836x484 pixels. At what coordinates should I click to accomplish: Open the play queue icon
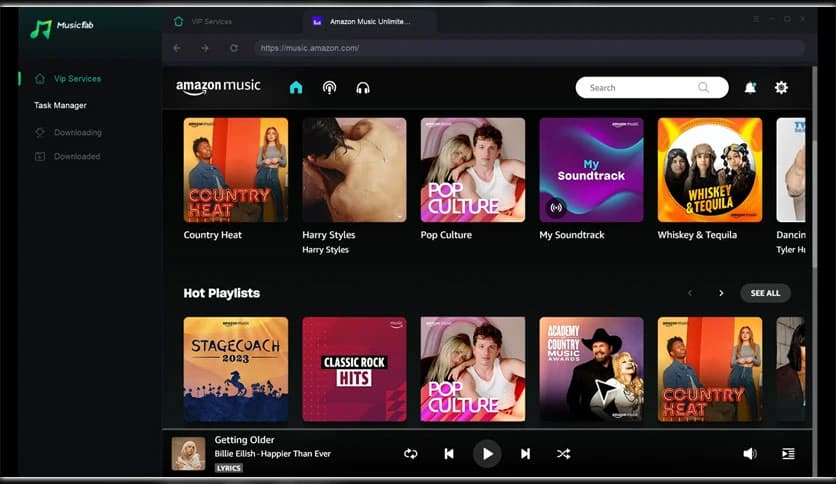(788, 454)
